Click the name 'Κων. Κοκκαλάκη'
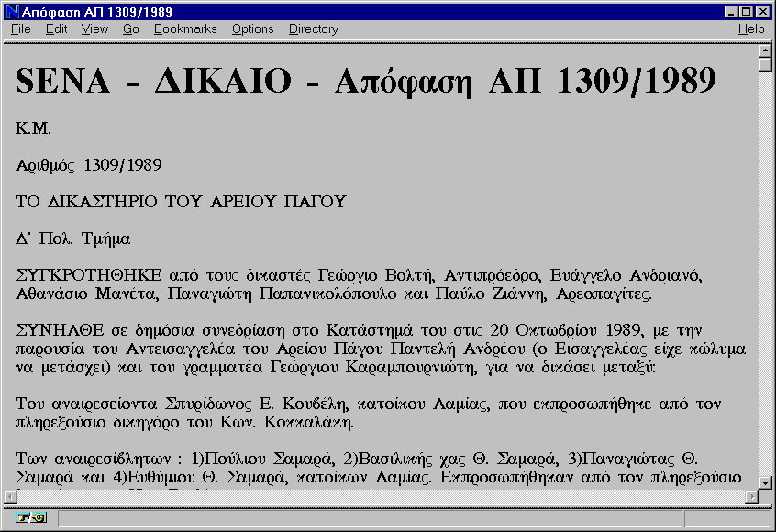This screenshot has width=776, height=532. (x=286, y=422)
